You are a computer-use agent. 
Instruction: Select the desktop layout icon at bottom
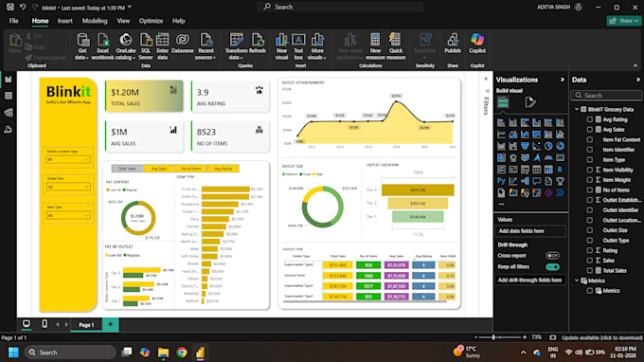27,324
